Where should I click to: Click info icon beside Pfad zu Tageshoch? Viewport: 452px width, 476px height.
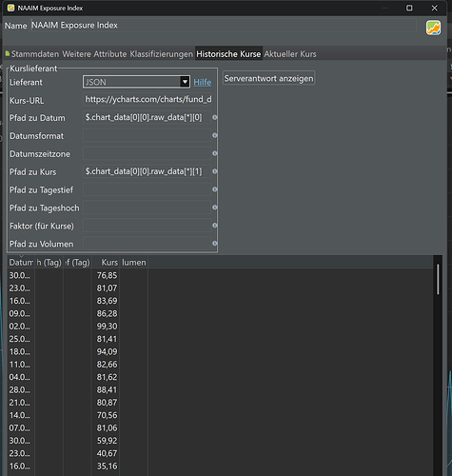pos(215,208)
